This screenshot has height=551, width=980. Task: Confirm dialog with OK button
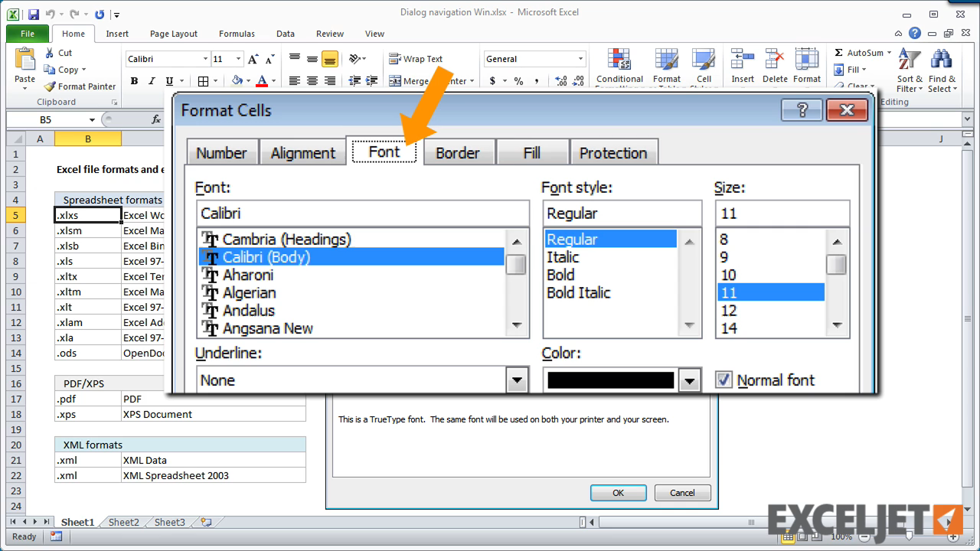coord(618,493)
